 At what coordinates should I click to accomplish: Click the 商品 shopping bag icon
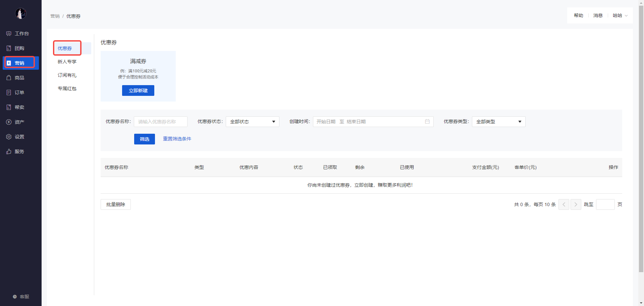click(x=9, y=78)
